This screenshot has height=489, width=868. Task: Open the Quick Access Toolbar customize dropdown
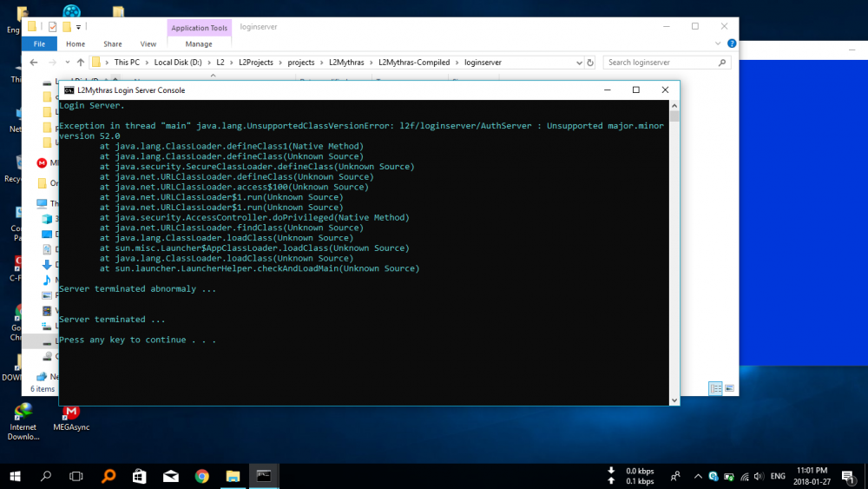point(78,27)
